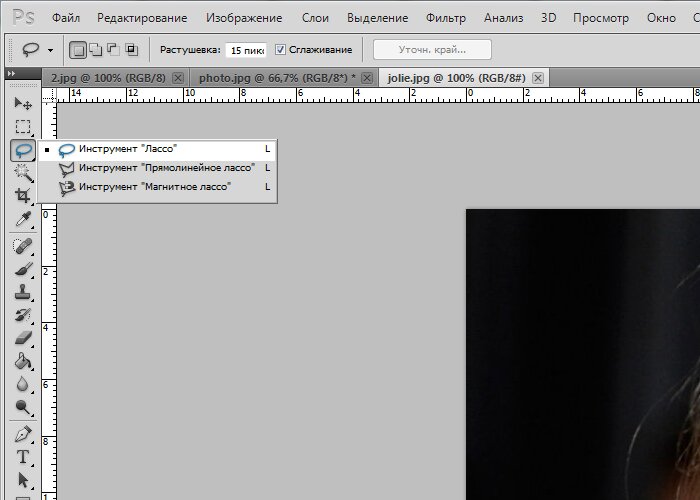Click the Уточн. край button

[432, 50]
